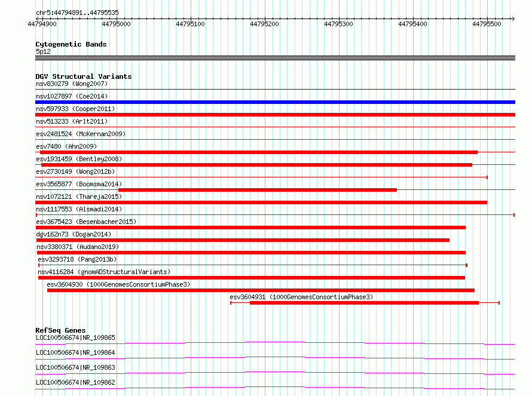Viewport: 532px width, 396px height.
Task: Click ruler position label 44794900
Action: click(x=42, y=24)
